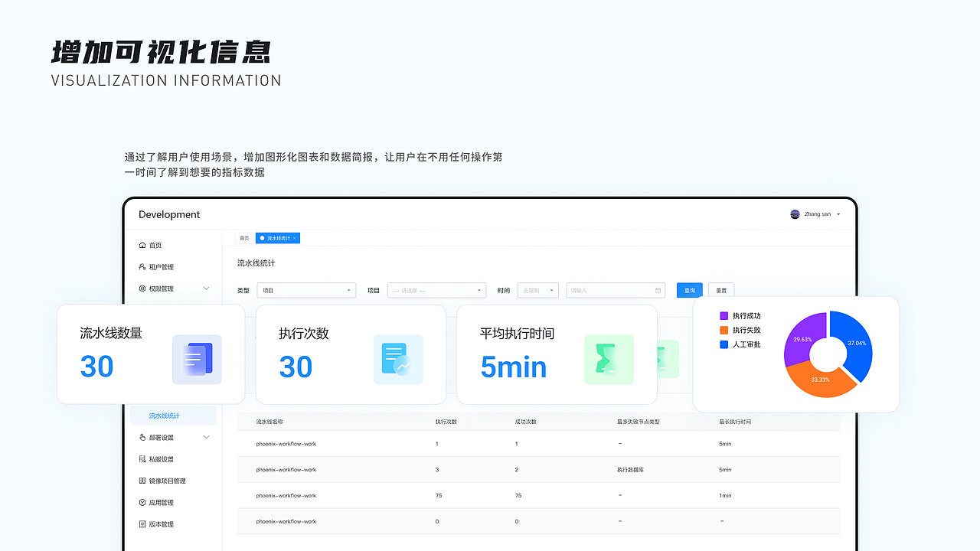The width and height of the screenshot is (980, 551).
Task: Click the blue 人工审批 legend swatch
Action: tap(724, 345)
